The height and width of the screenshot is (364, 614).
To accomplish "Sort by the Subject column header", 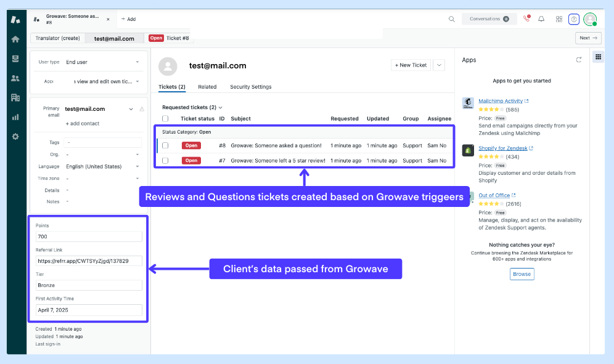I will click(240, 119).
